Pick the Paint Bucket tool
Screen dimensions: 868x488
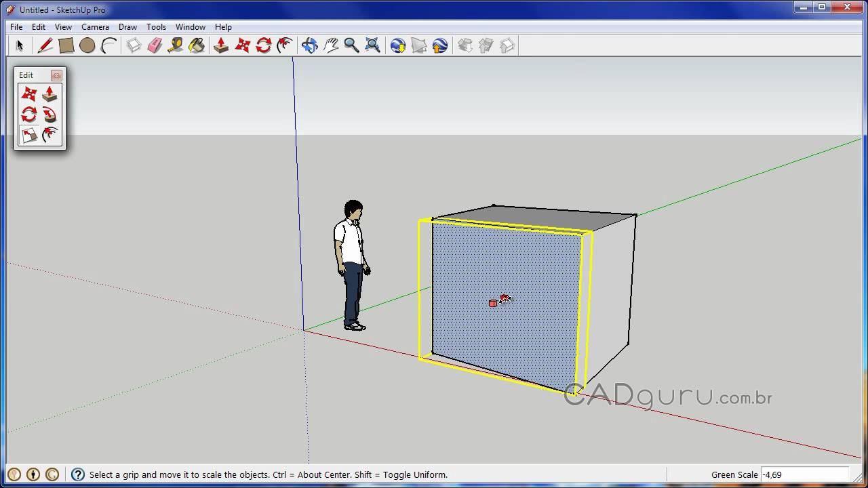point(197,45)
